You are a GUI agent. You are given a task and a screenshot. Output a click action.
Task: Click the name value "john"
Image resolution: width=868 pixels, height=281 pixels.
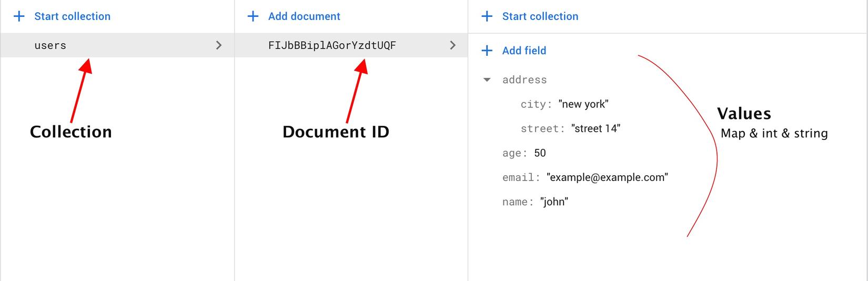[x=554, y=202]
